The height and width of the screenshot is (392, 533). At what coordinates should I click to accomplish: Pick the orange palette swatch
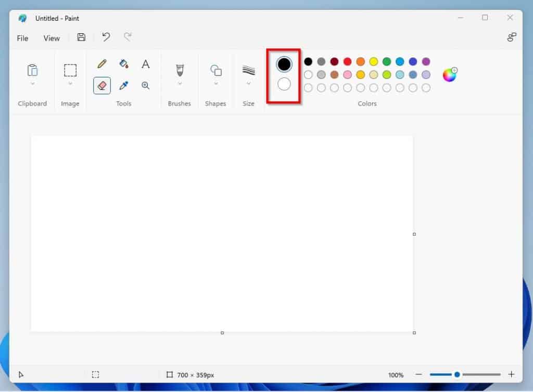pyautogui.click(x=360, y=61)
